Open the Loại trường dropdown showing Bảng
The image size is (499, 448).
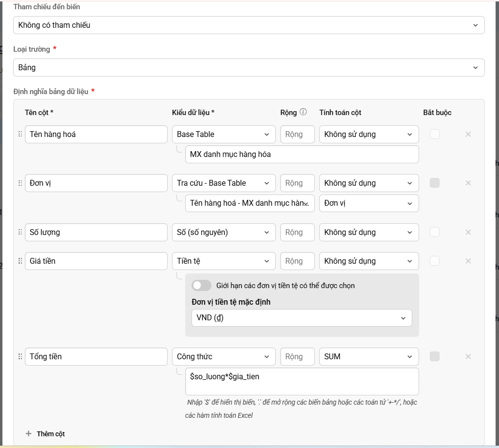249,67
